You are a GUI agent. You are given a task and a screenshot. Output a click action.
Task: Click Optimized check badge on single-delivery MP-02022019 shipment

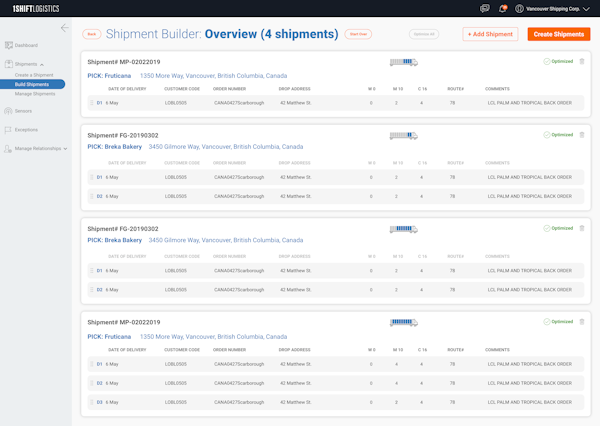(x=558, y=61)
